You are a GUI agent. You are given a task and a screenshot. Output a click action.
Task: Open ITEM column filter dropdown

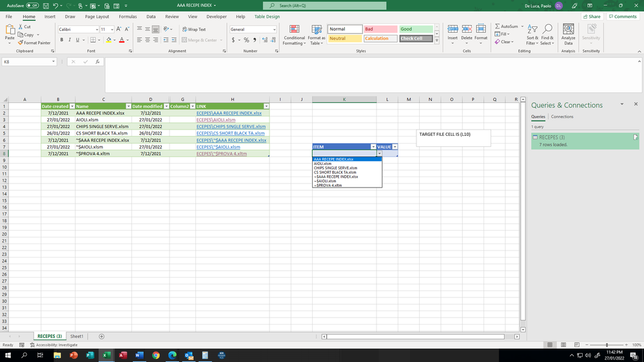tap(373, 147)
